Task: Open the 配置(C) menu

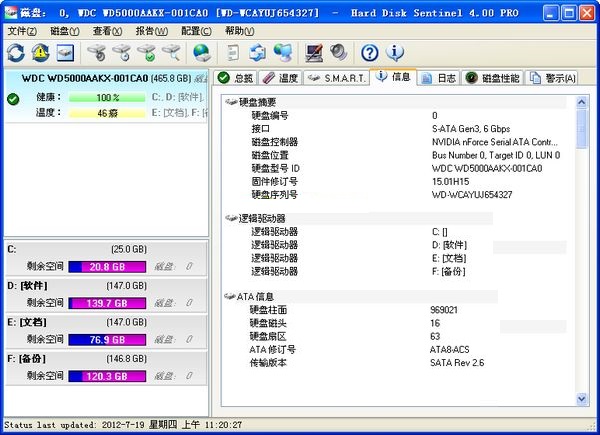Action: click(x=196, y=31)
